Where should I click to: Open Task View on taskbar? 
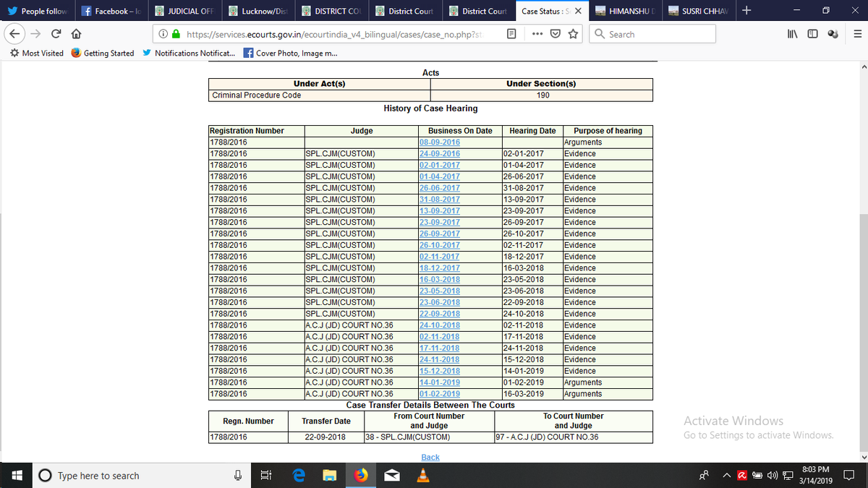click(265, 476)
